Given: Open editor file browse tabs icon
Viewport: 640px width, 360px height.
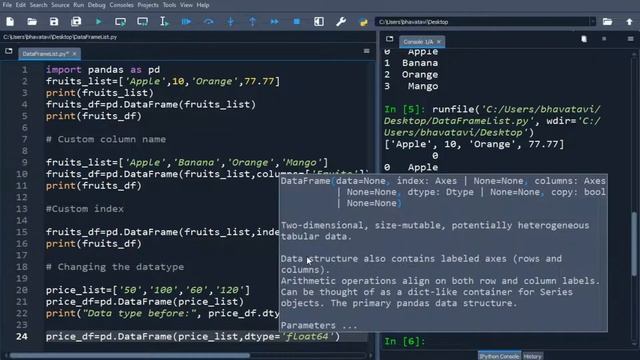Looking at the screenshot, I should point(9,51).
